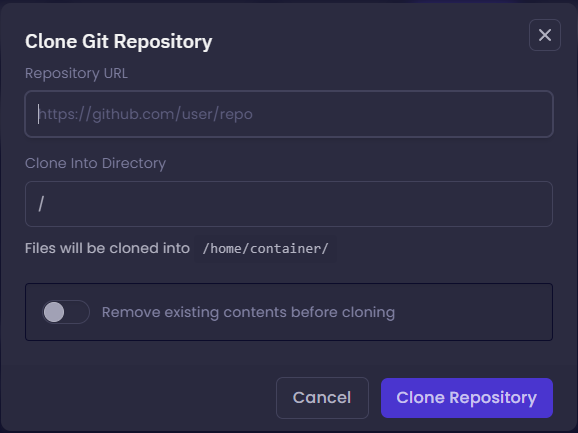Click the right end of Repository URL box

pos(531,114)
